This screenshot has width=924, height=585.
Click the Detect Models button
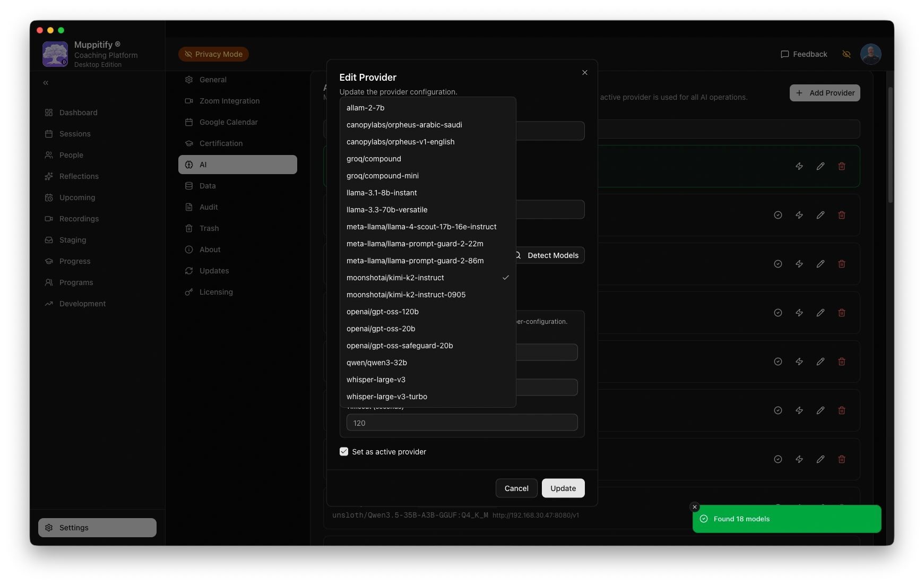pos(549,255)
